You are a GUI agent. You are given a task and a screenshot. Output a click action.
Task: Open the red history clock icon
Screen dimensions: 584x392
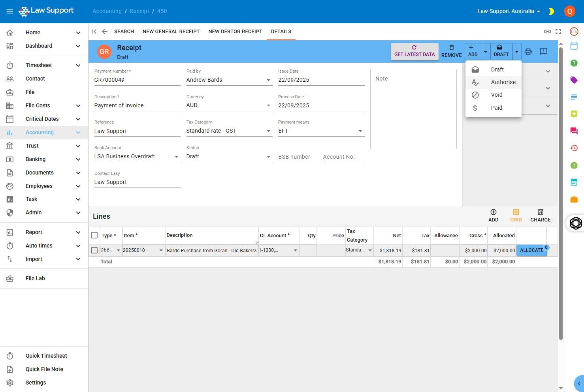pyautogui.click(x=574, y=148)
